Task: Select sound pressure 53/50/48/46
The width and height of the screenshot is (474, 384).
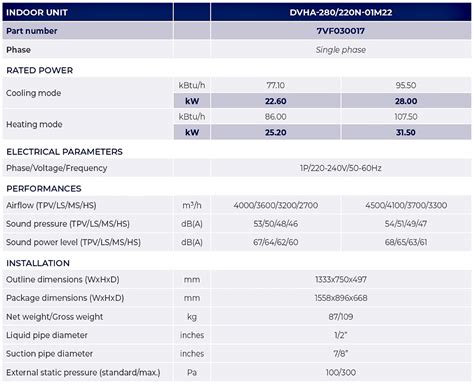Action: [275, 224]
